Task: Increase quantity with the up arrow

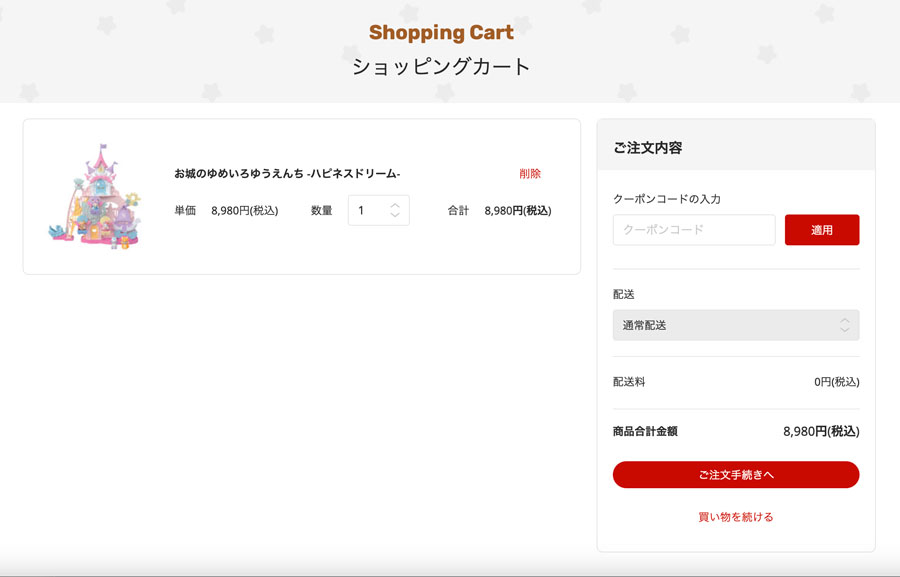Action: [395, 206]
